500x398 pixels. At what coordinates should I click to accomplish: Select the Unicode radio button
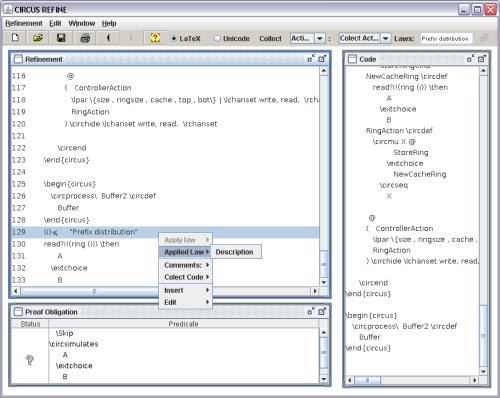click(x=217, y=38)
